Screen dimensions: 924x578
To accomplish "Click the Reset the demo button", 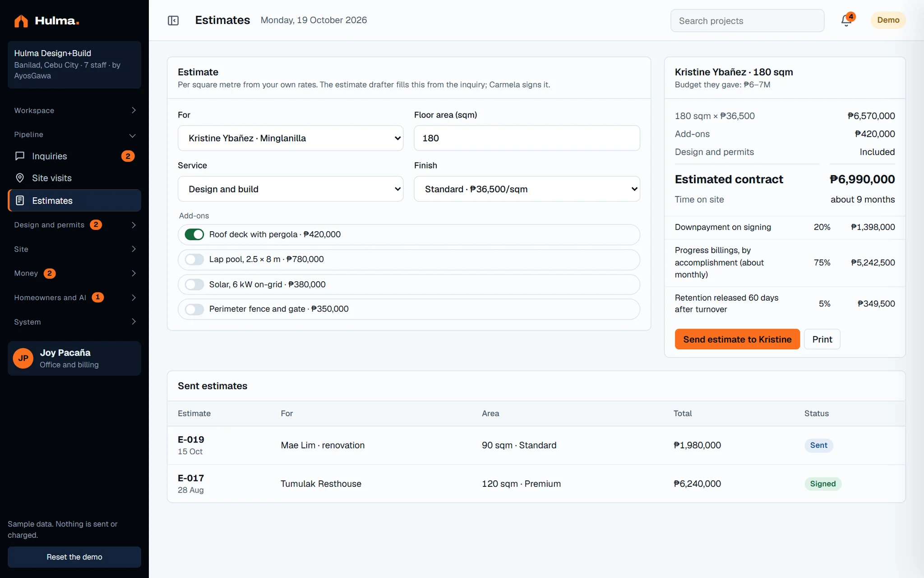I will (x=74, y=557).
